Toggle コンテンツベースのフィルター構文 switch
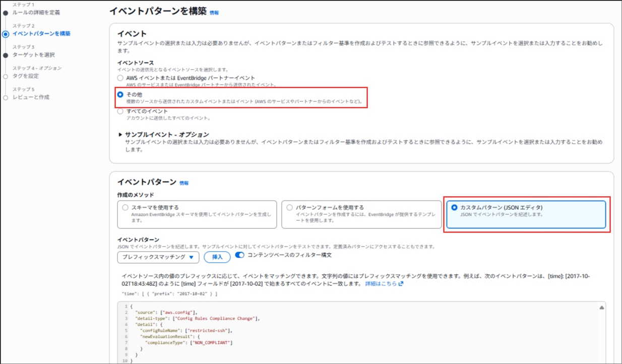Screen dimensions: 622x364 (239, 256)
